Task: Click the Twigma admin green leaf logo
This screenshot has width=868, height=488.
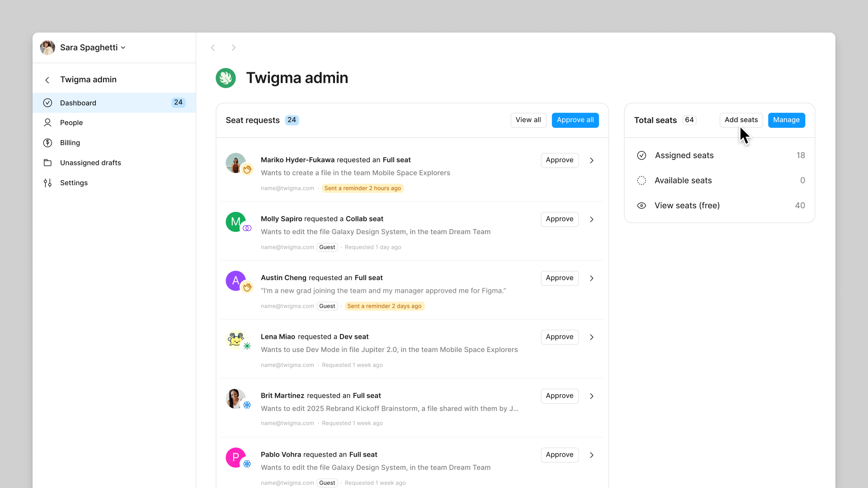Action: tap(226, 78)
